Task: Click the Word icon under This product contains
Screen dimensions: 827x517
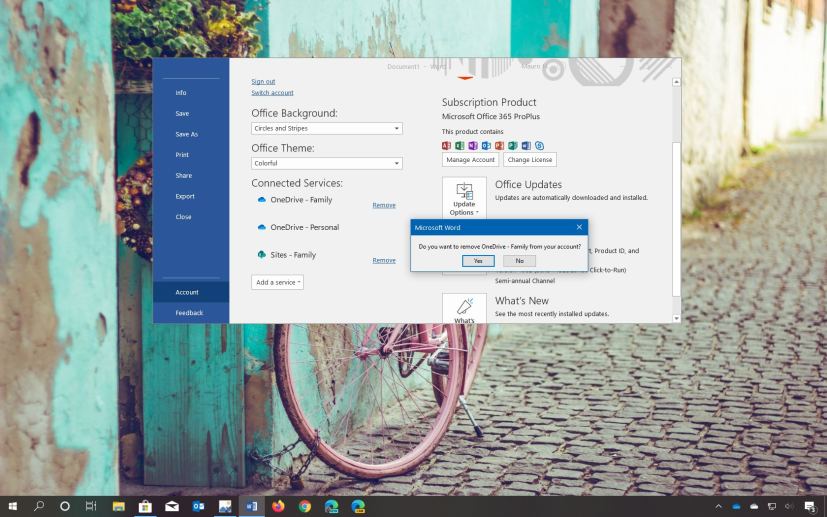Action: point(526,146)
